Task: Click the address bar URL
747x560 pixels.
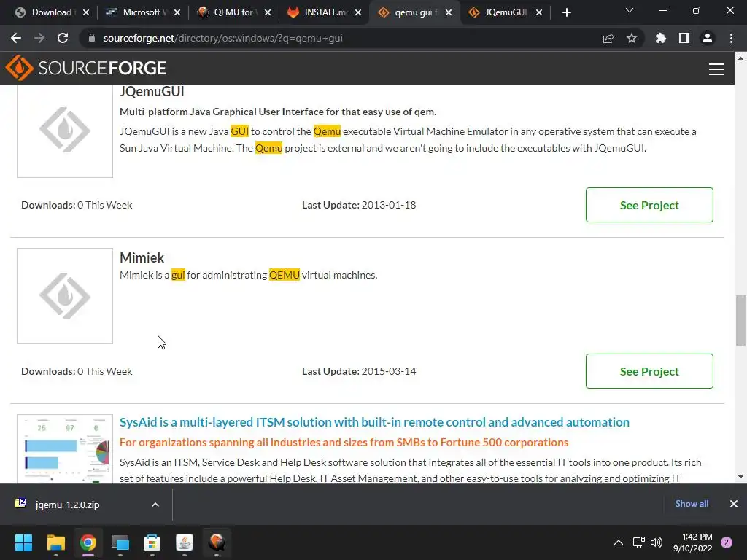Action: point(222,38)
